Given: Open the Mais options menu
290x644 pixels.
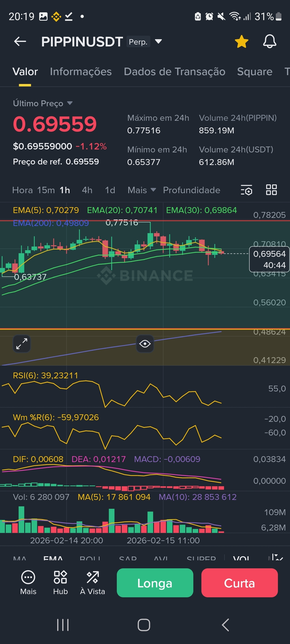Looking at the screenshot, I should [28, 583].
